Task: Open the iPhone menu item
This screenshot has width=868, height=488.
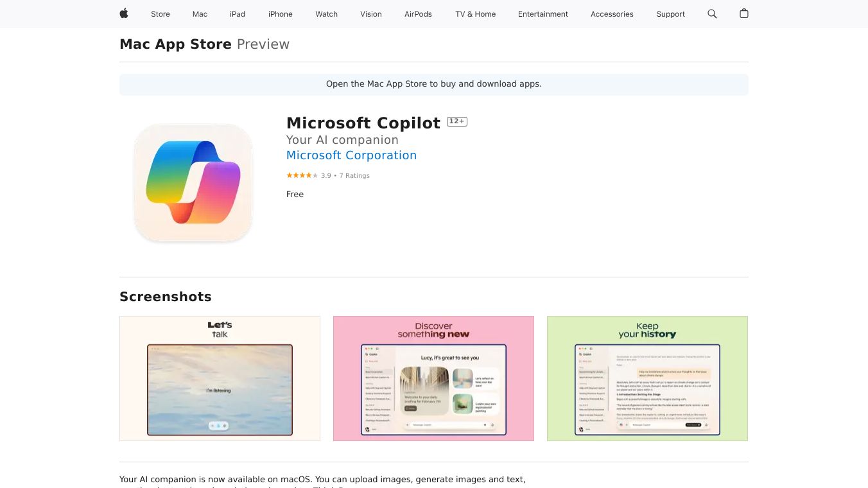Action: (x=281, y=14)
